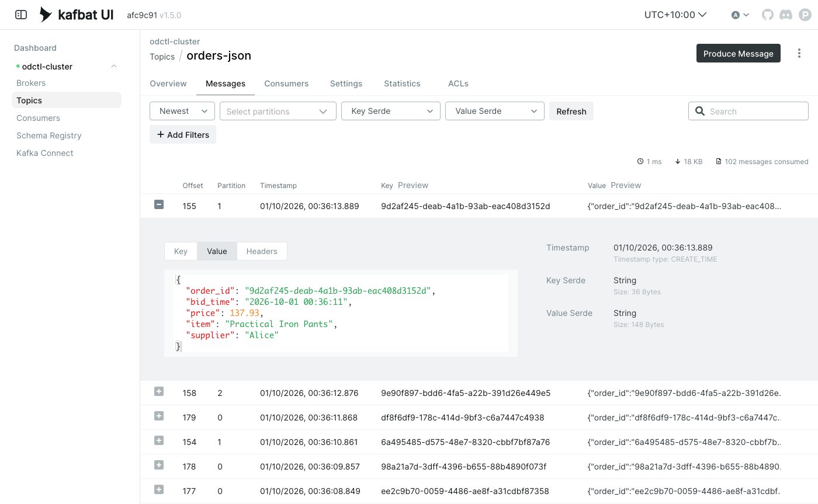The image size is (818, 504).
Task: Switch to the Settings tab
Action: [346, 84]
